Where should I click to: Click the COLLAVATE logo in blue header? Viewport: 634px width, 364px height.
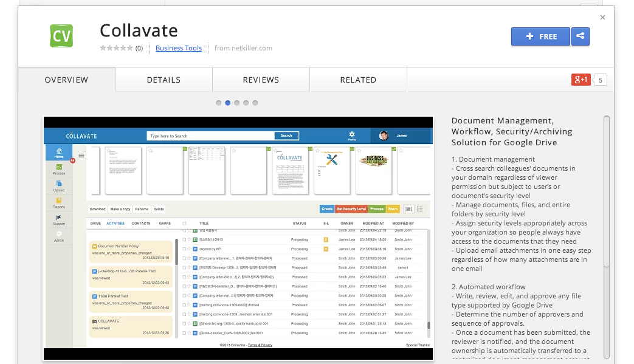(81, 136)
